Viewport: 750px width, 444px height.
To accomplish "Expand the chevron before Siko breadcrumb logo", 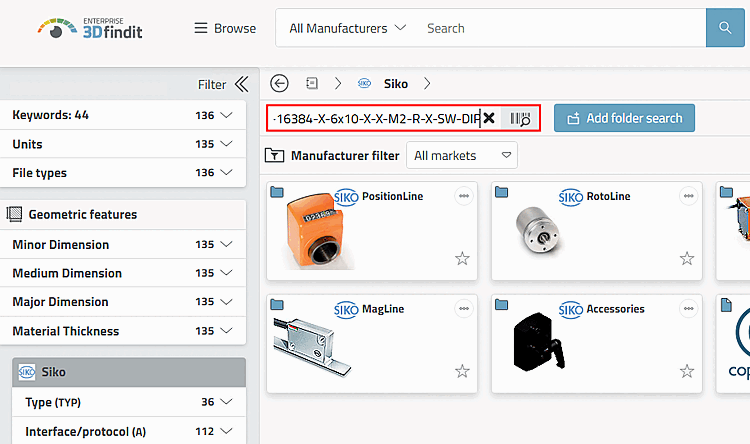I will (338, 84).
